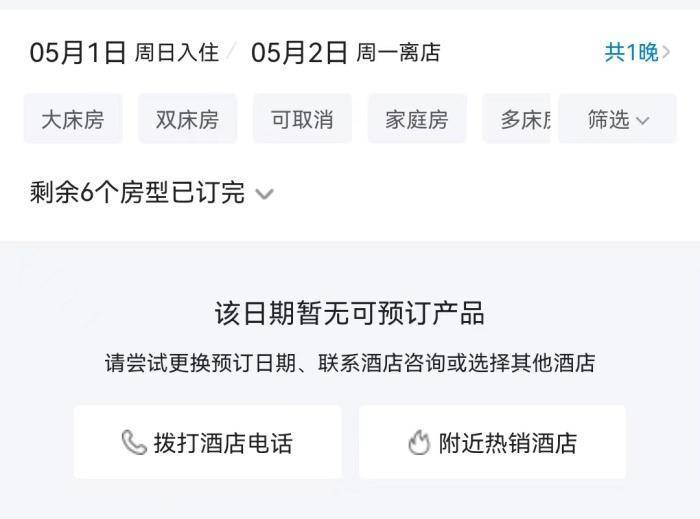The height and width of the screenshot is (519, 700).
Task: Enable the 可取消 filter chip
Action: (x=302, y=120)
